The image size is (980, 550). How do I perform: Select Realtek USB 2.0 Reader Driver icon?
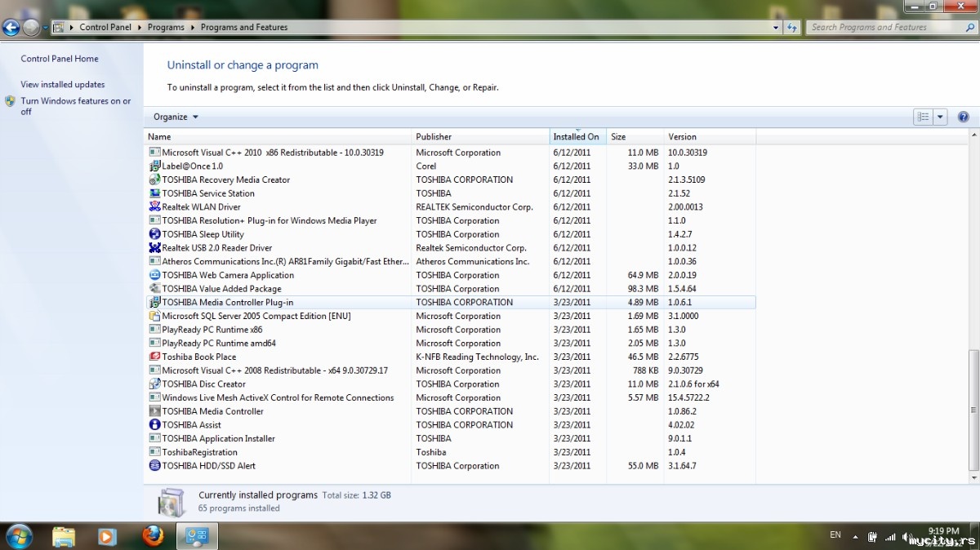pyautogui.click(x=155, y=248)
